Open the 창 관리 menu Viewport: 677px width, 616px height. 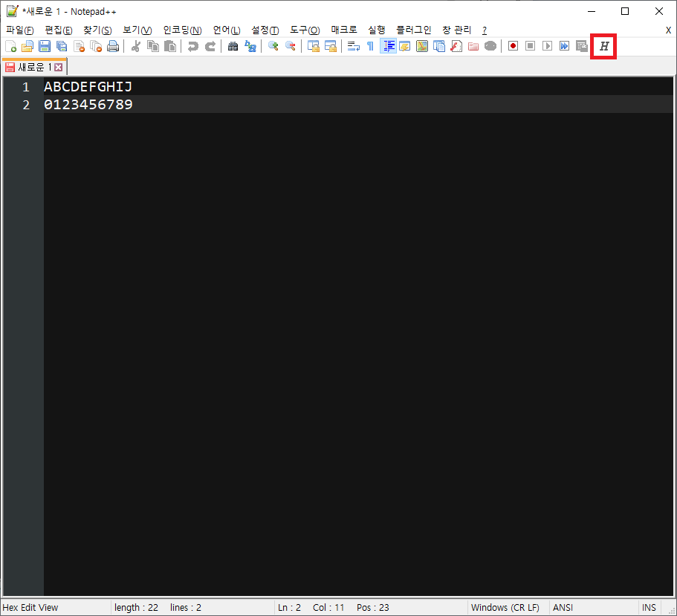pyautogui.click(x=457, y=30)
